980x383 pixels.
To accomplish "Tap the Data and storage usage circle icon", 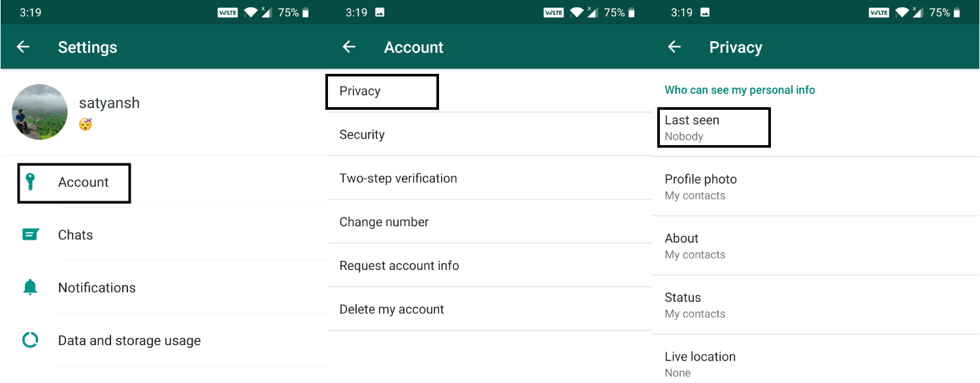I will (30, 341).
